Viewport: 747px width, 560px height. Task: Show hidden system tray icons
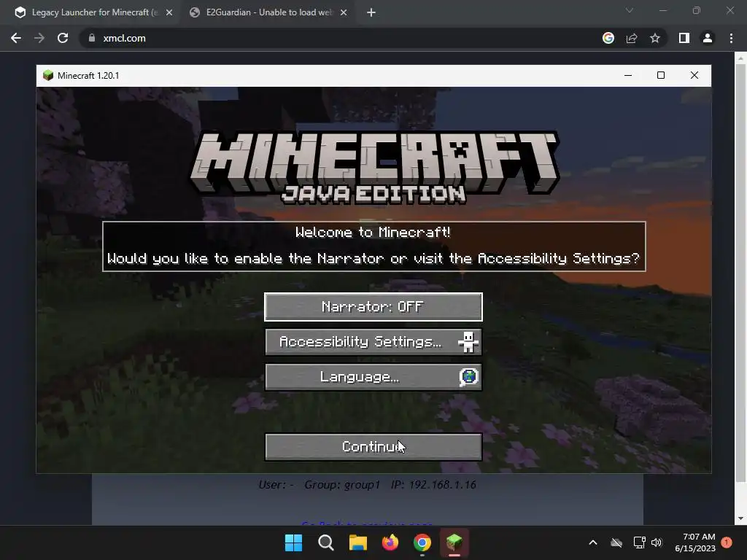tap(592, 542)
